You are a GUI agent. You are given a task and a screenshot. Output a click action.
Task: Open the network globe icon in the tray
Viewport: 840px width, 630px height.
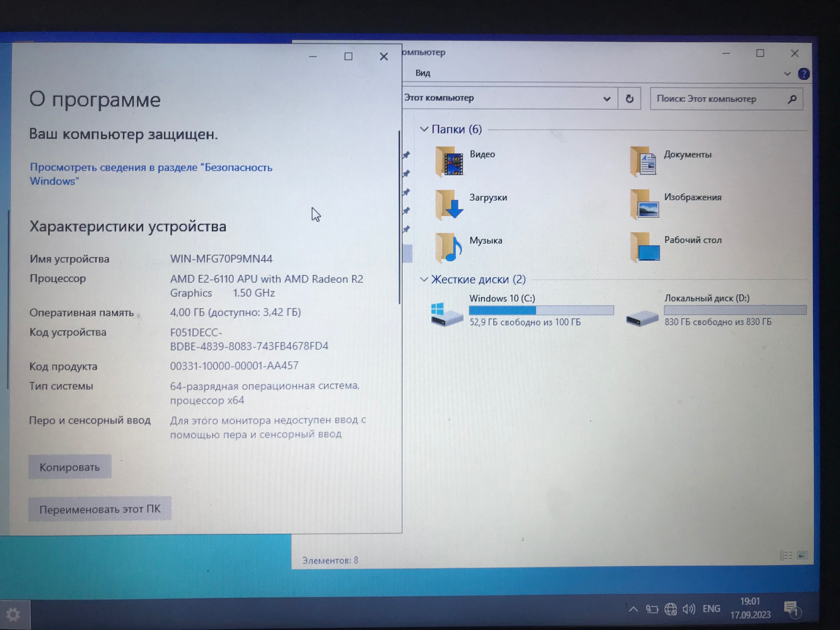click(670, 610)
